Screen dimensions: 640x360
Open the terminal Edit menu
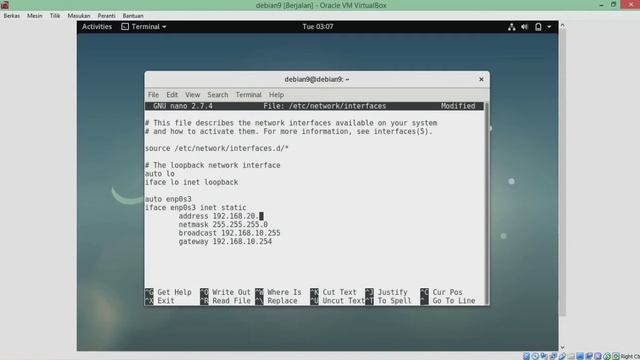pos(172,95)
